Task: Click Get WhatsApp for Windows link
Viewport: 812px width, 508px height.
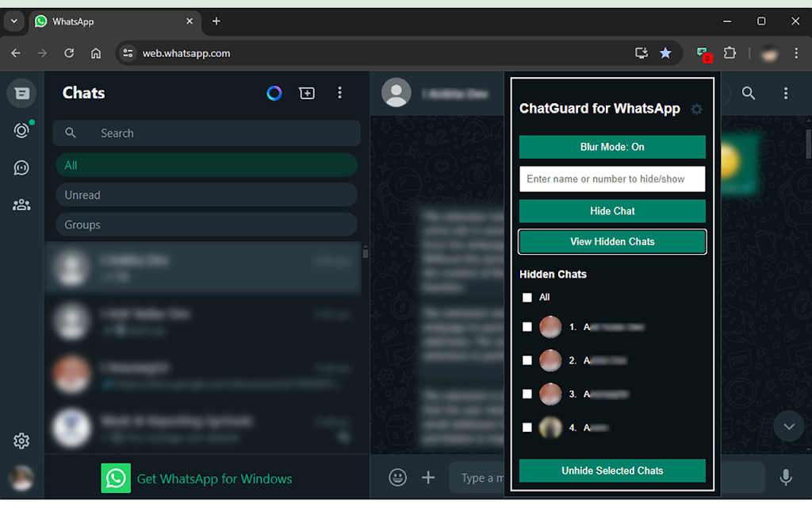Action: coord(214,479)
